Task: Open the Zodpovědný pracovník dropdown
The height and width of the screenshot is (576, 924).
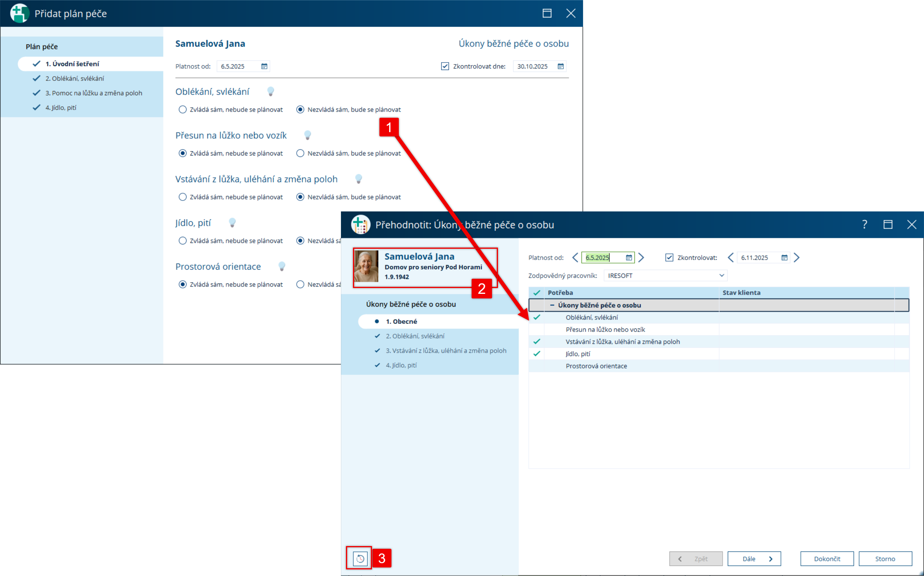Action: [721, 276]
